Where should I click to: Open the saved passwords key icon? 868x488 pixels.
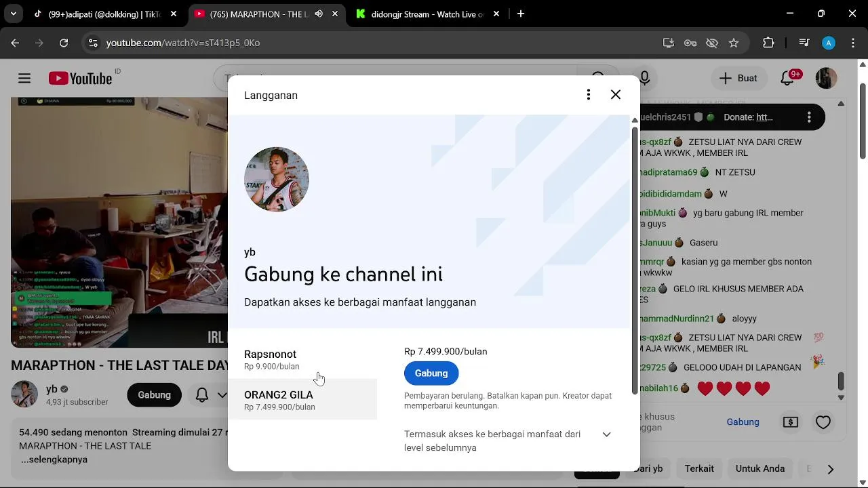(690, 43)
